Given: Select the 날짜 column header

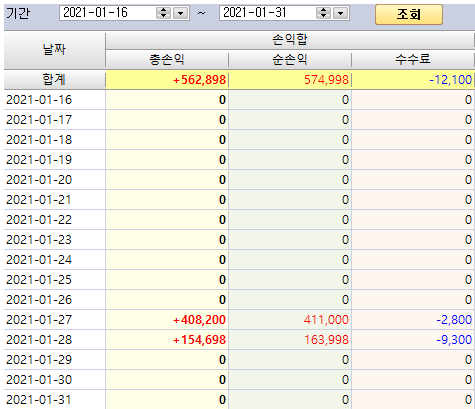Looking at the screenshot, I should click(54, 50).
